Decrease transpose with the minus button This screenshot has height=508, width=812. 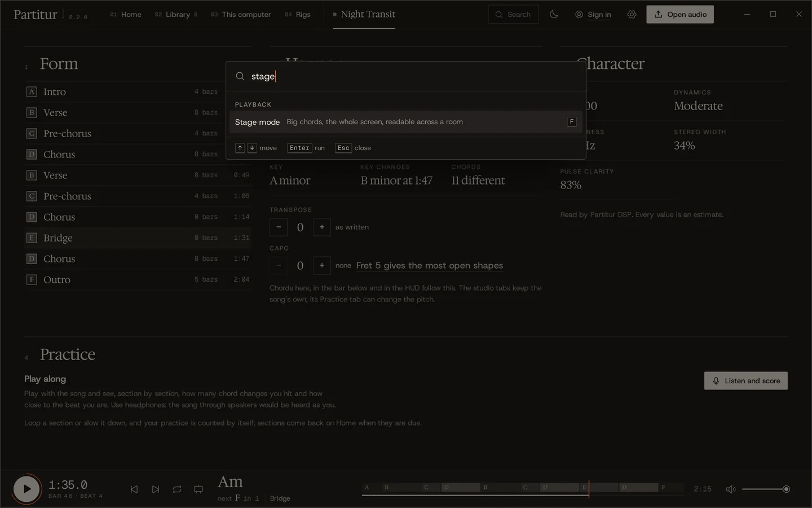[279, 227]
